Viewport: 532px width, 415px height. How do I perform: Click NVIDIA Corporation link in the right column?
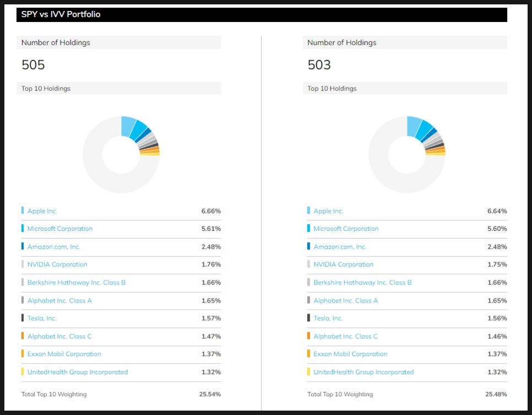tap(343, 264)
